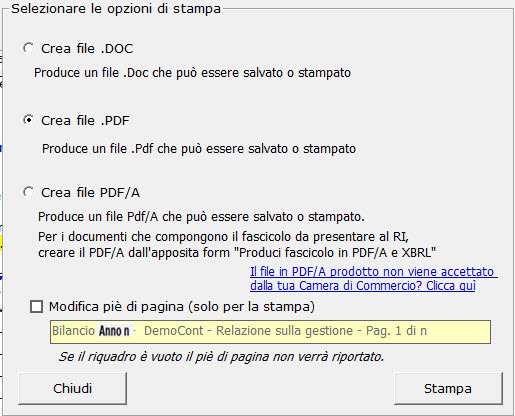The height and width of the screenshot is (416, 515).
Task: Click the Stampa button to print
Action: coord(448,388)
